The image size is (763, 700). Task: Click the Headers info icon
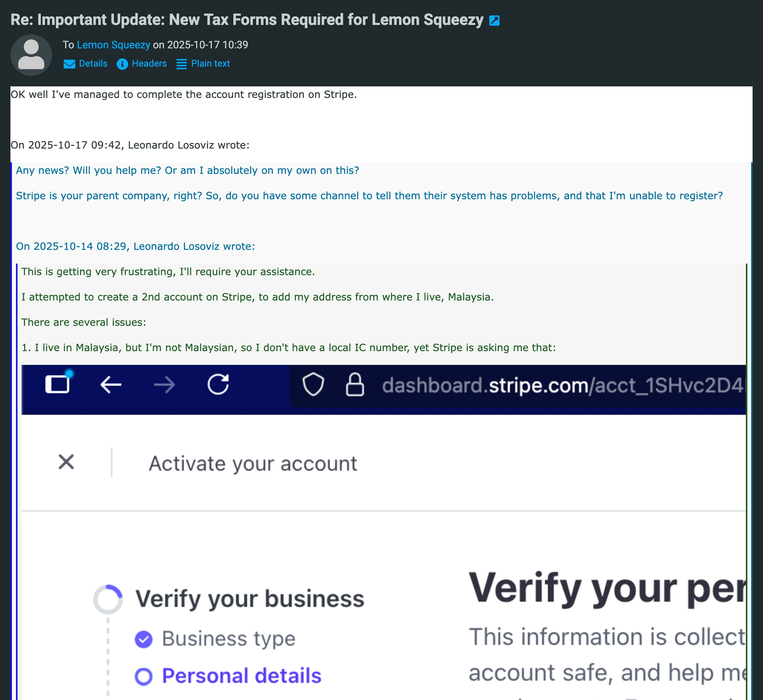122,64
